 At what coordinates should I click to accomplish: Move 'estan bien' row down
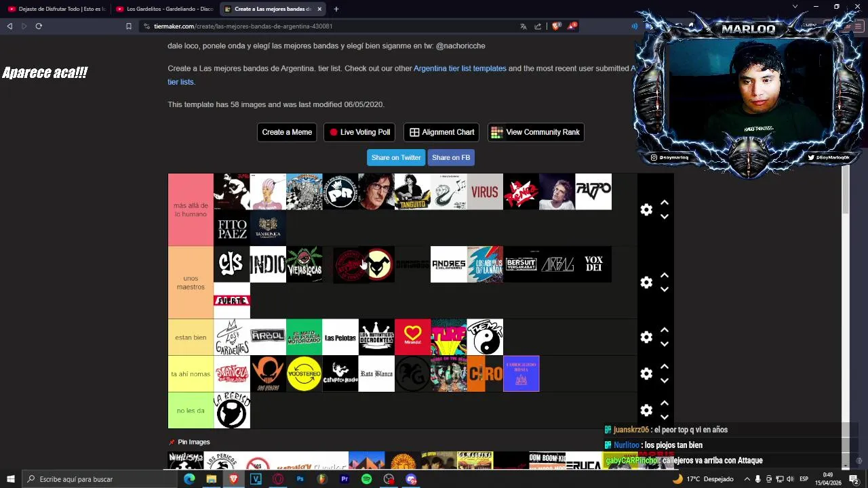click(x=665, y=344)
